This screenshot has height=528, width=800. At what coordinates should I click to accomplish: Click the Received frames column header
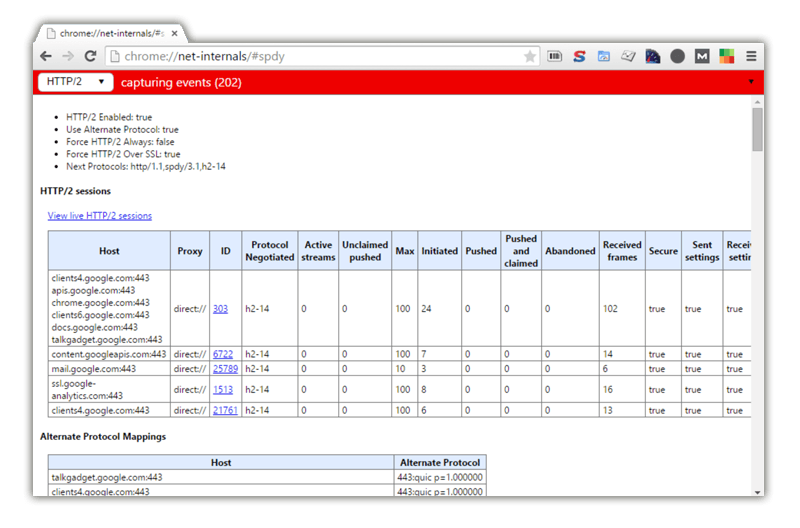point(622,251)
